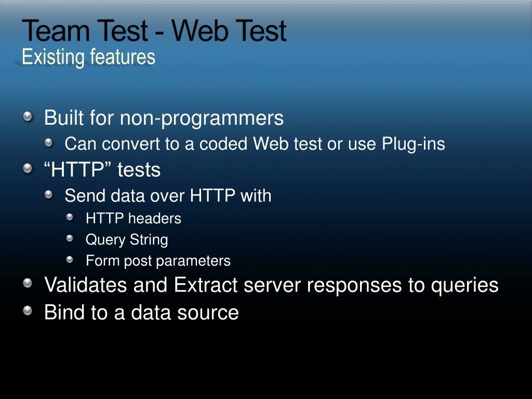Click the HTTP headers text
532x399 pixels.
click(134, 219)
